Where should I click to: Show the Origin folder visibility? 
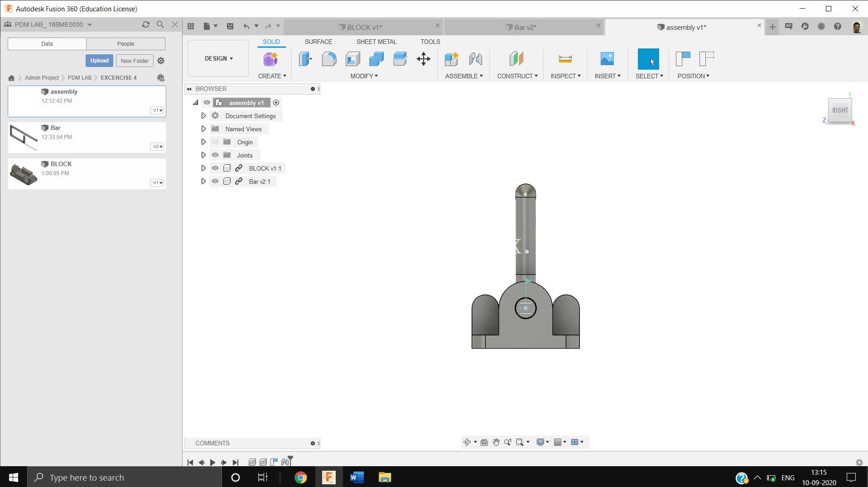coord(215,142)
